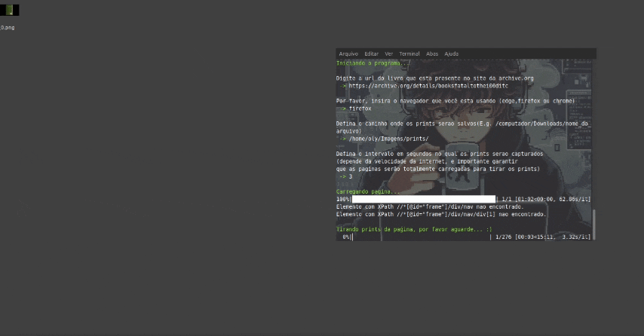Screen dimensions: 644x336
Task: Click the '3' interval input line
Action: [x=351, y=177]
